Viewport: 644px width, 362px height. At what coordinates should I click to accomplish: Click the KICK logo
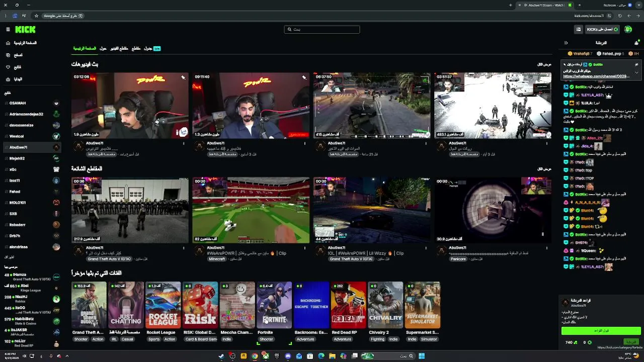(25, 30)
